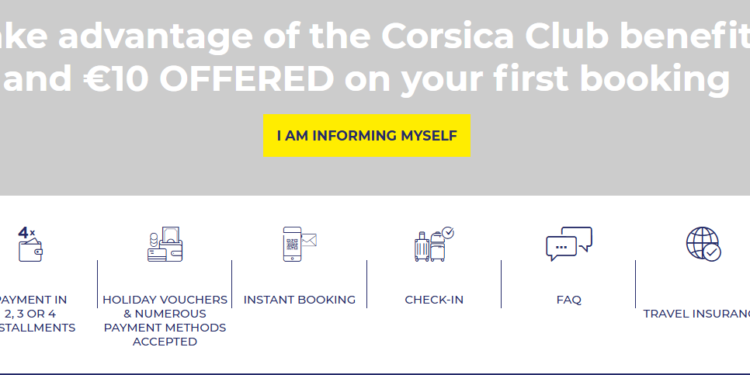Click the holiday vouchers cards-and-coins icon

pyautogui.click(x=165, y=244)
